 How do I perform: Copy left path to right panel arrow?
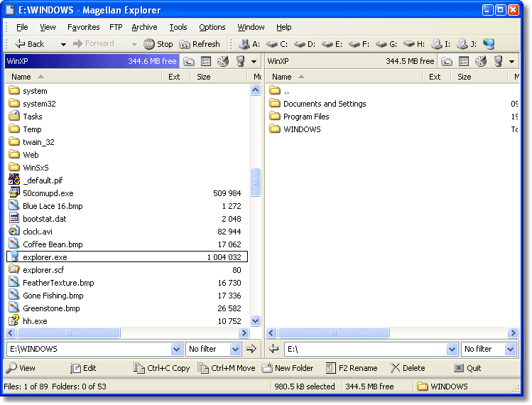click(251, 349)
